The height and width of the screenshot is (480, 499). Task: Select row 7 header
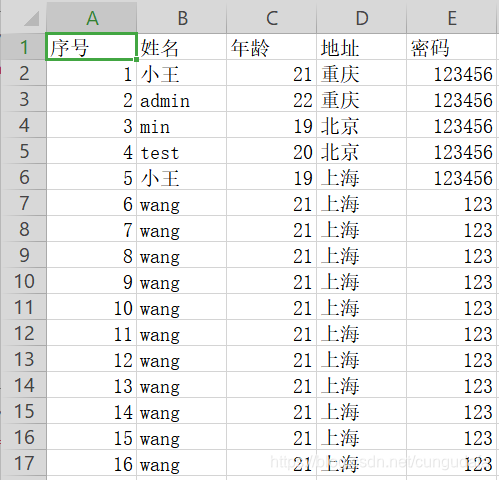click(23, 203)
